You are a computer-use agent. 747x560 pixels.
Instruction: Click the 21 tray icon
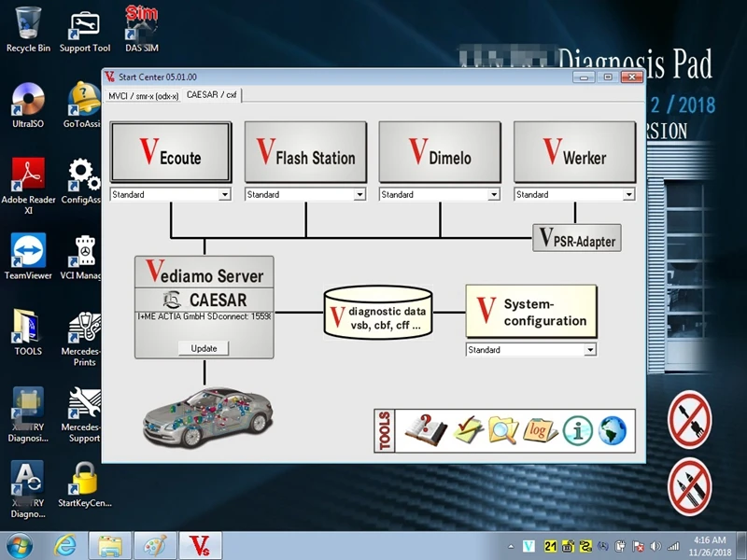click(550, 546)
